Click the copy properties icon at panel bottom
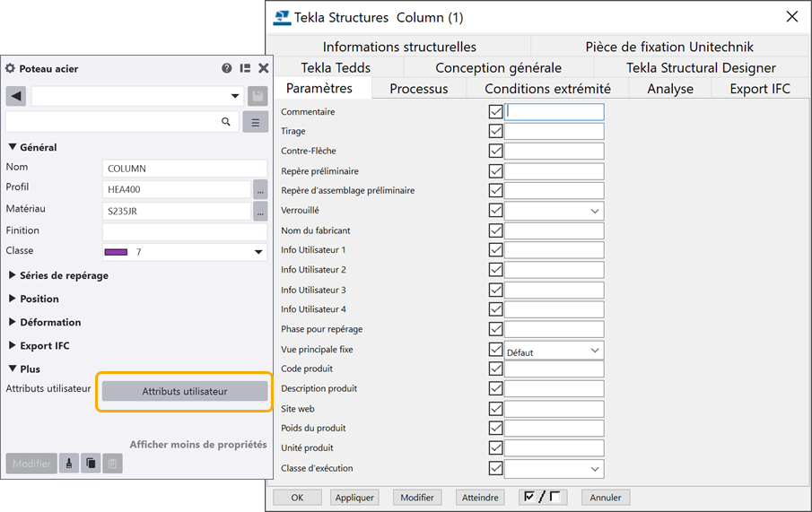812x512 pixels. pos(91,464)
